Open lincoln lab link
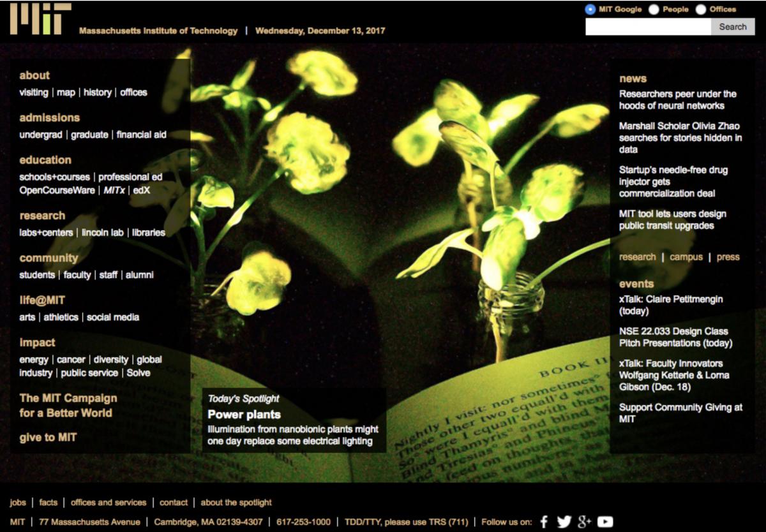Image resolution: width=766 pixels, height=532 pixels. (103, 233)
